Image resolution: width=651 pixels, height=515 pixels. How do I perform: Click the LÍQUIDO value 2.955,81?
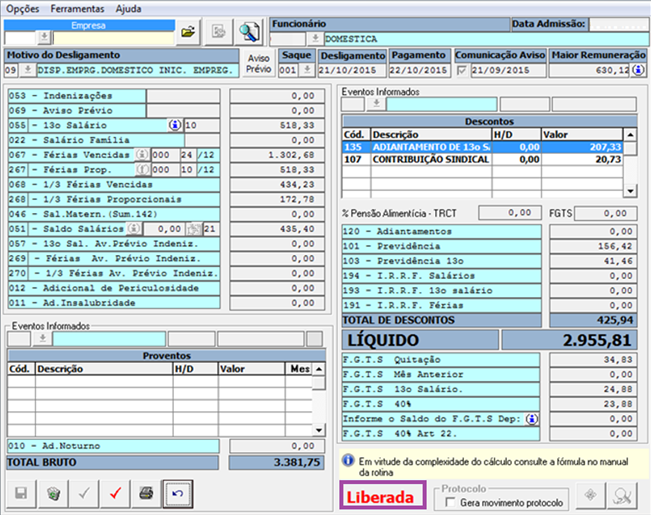pos(570,340)
